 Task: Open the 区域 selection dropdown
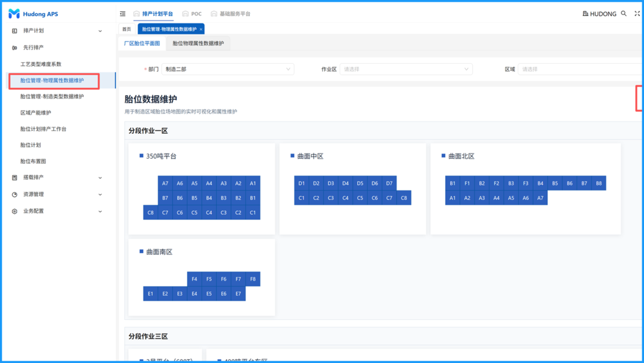(580, 69)
